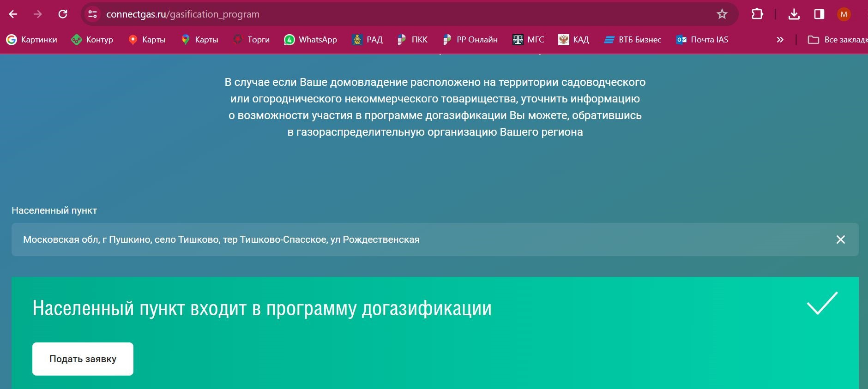Open the Все закладки folder
This screenshot has height=389, width=868.
(x=838, y=40)
